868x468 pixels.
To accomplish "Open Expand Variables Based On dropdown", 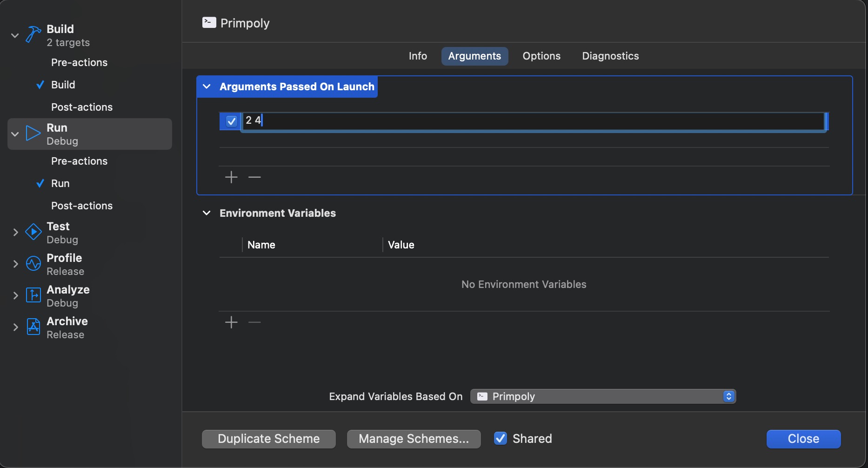I will (x=603, y=396).
